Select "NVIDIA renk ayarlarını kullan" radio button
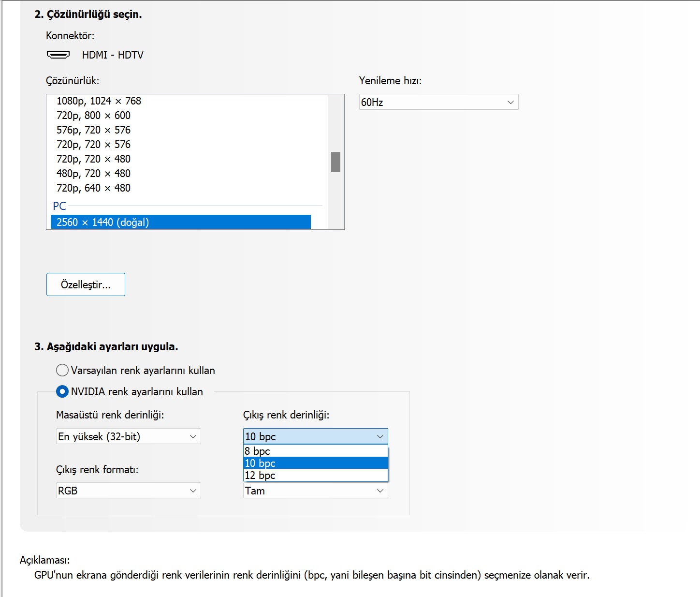Screen dimensions: 700x597 tap(62, 391)
